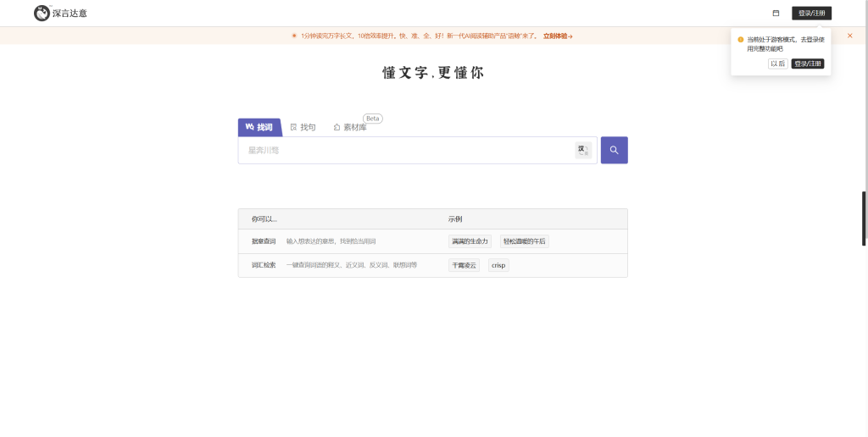Image resolution: width=868 pixels, height=437 pixels.
Task: Dismiss the guest mode popup with 以后
Action: tap(778, 64)
